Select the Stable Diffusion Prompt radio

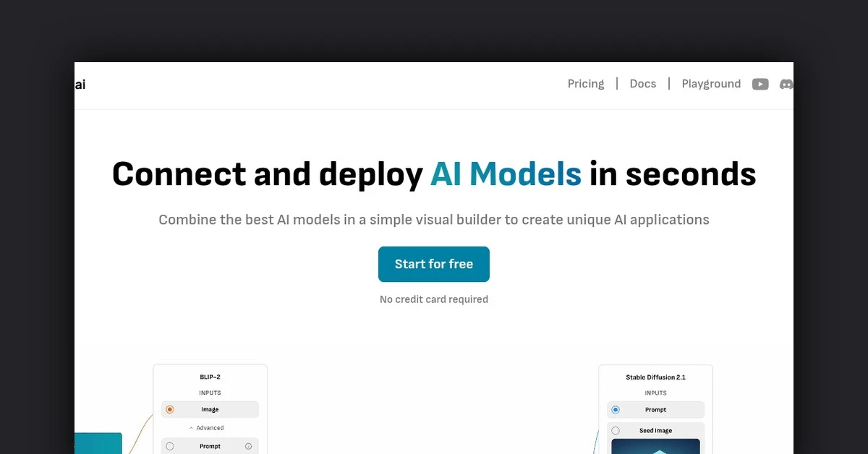616,409
